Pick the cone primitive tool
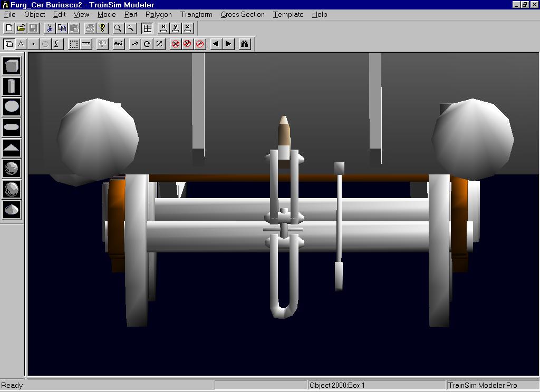Image resolution: width=540 pixels, height=392 pixels. click(12, 210)
